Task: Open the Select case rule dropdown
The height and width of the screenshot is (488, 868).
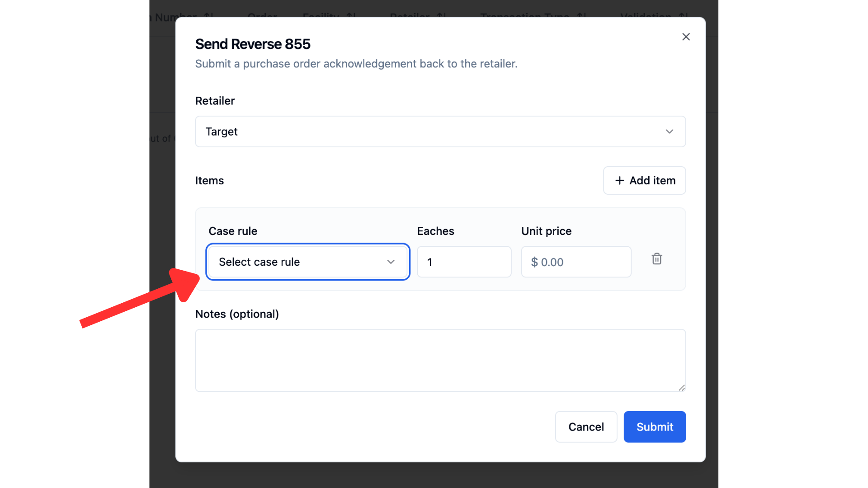Action: click(x=308, y=262)
